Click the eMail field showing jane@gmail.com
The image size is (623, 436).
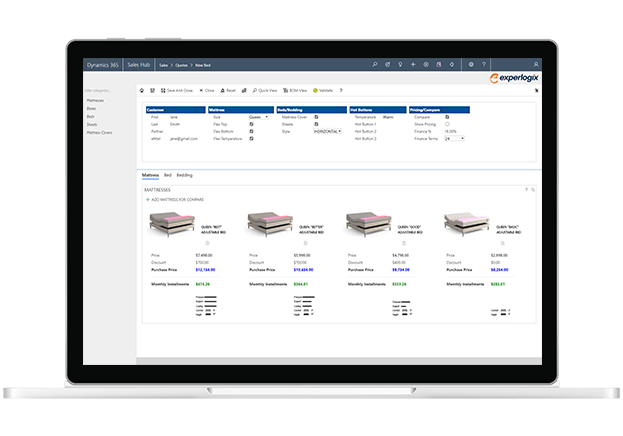pyautogui.click(x=184, y=139)
